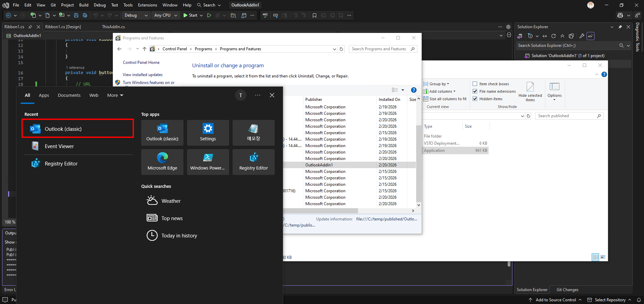
Task: Enable Item check boxes in File Explorer
Action: (475, 84)
